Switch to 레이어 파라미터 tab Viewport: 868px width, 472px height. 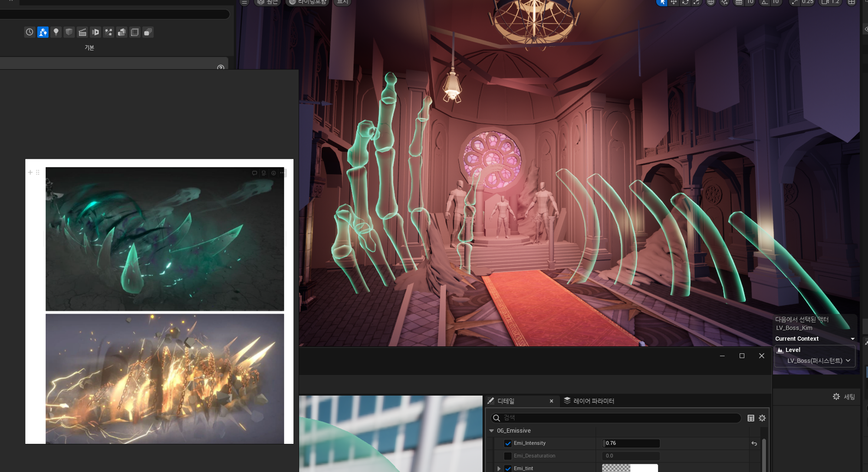589,401
